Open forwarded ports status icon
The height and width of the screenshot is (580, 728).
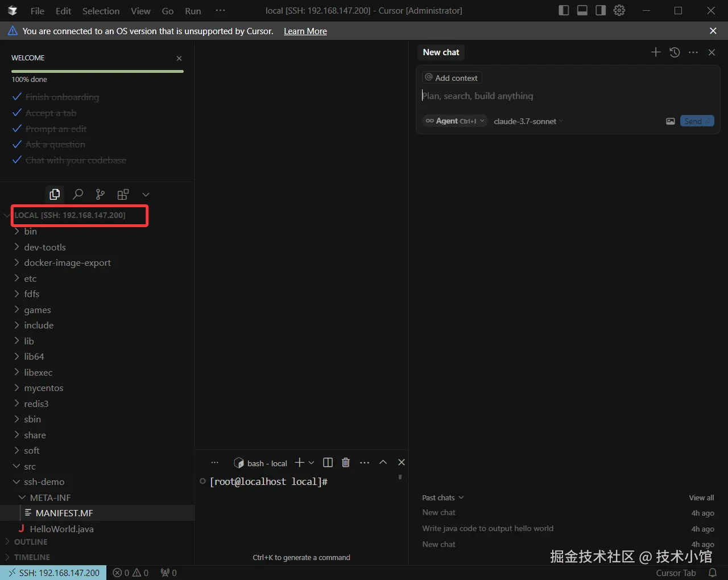[x=168, y=573]
